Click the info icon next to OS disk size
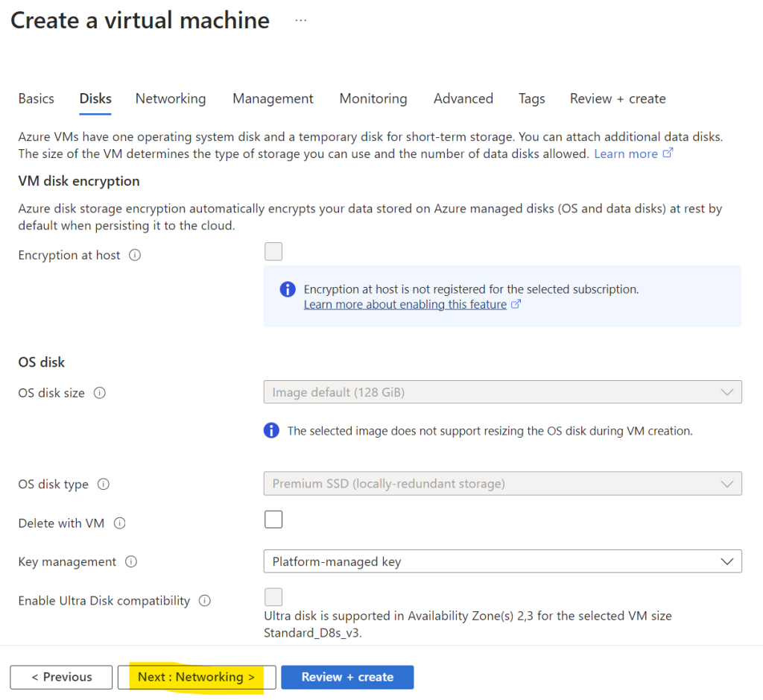The width and height of the screenshot is (763, 700). (100, 393)
